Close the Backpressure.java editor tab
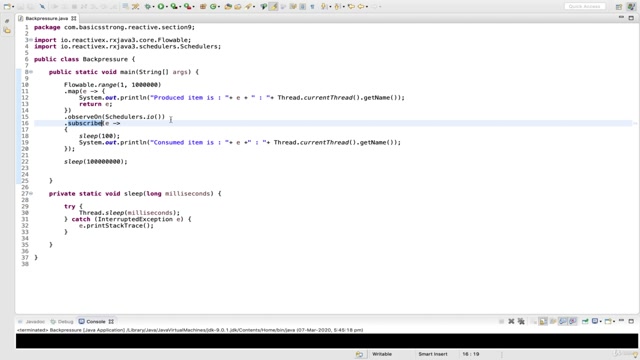640x360 pixels. point(73,18)
